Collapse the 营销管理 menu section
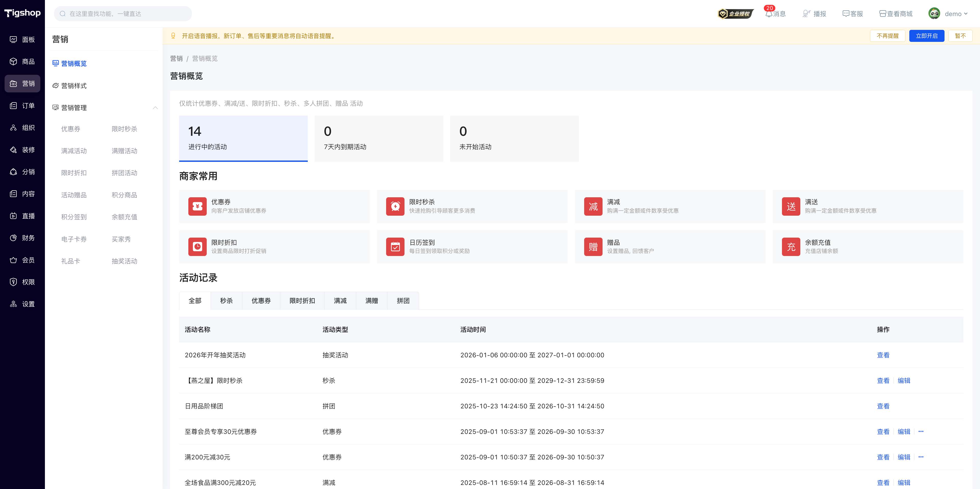 (155, 108)
